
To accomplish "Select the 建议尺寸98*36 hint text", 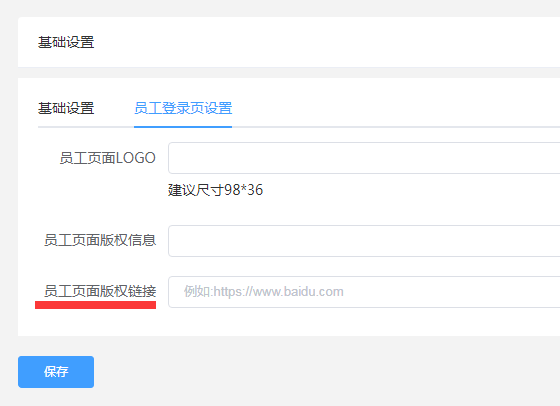I will (x=215, y=190).
